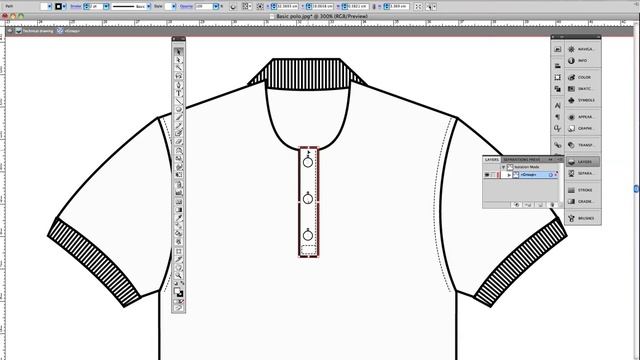
Task: Click the Separations Preview dock button
Action: pos(582,173)
